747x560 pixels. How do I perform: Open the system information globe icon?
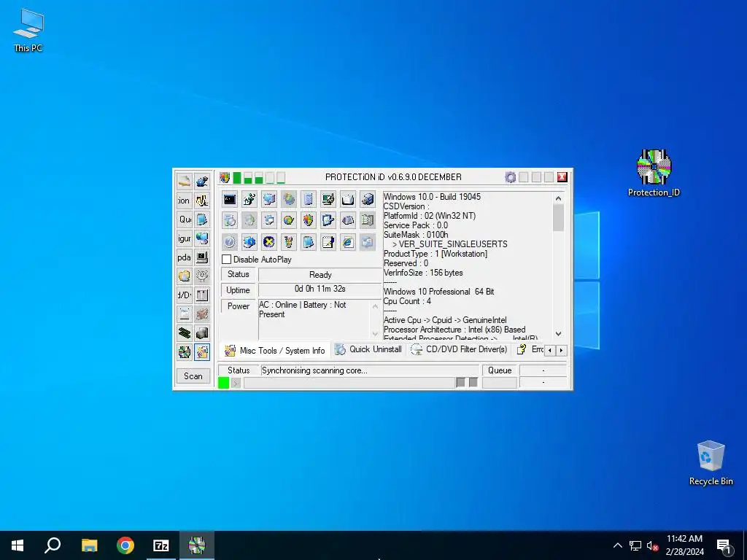(249, 242)
